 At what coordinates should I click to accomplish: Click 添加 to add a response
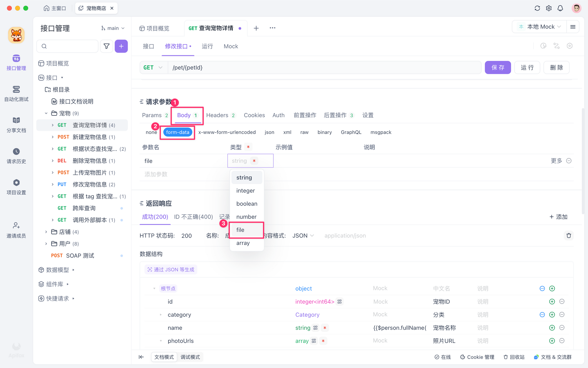(558, 217)
